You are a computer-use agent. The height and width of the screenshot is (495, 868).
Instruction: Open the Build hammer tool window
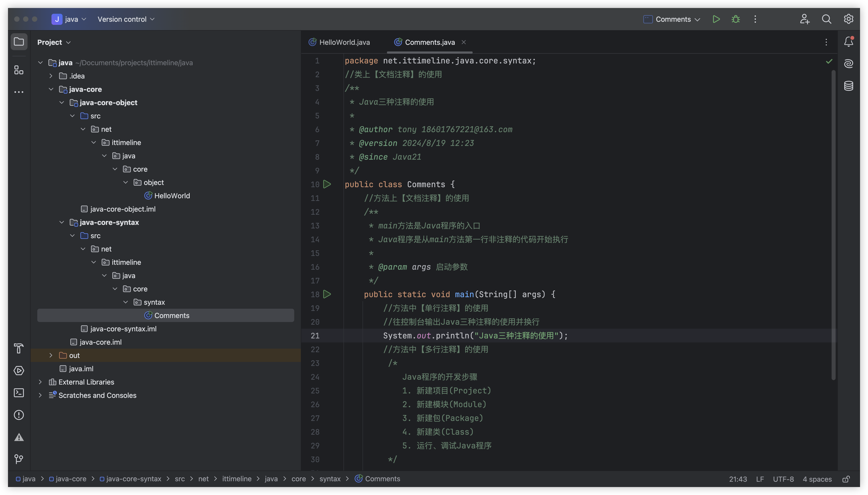[x=19, y=348]
